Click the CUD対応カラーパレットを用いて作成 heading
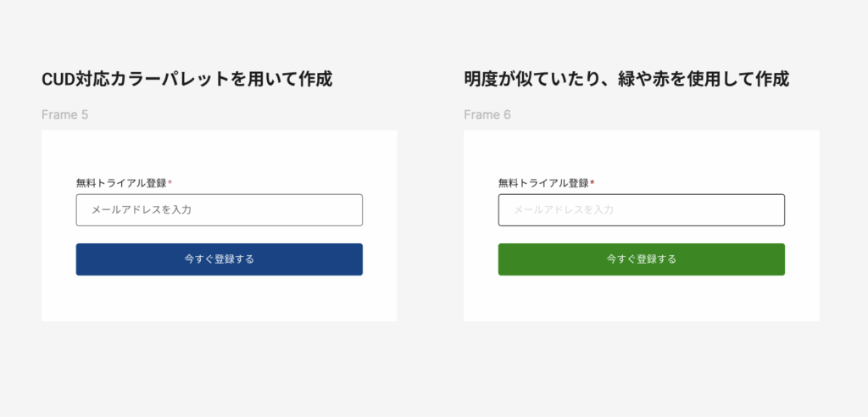 pos(187,79)
